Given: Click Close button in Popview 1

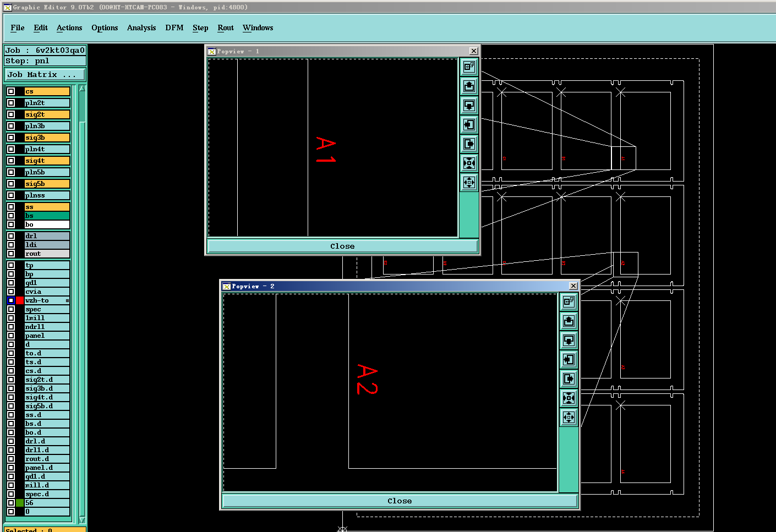Looking at the screenshot, I should tap(342, 246).
